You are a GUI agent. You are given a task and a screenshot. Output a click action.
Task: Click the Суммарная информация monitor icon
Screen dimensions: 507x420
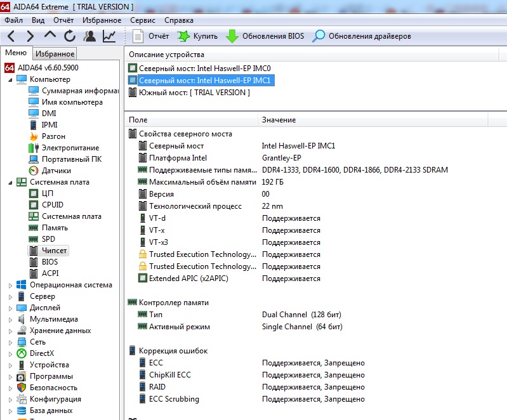33,91
